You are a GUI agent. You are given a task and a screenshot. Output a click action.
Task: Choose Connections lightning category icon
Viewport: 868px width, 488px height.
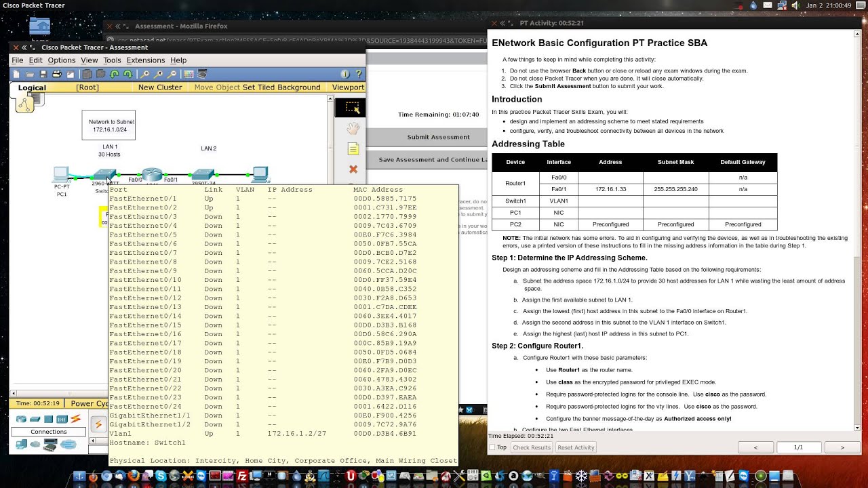(x=75, y=419)
